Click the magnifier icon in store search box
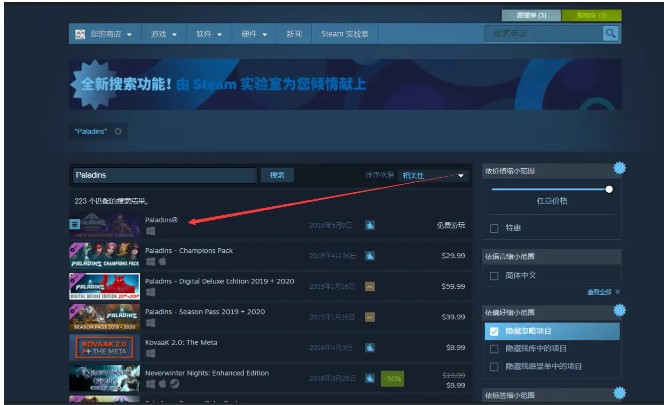 click(x=610, y=34)
